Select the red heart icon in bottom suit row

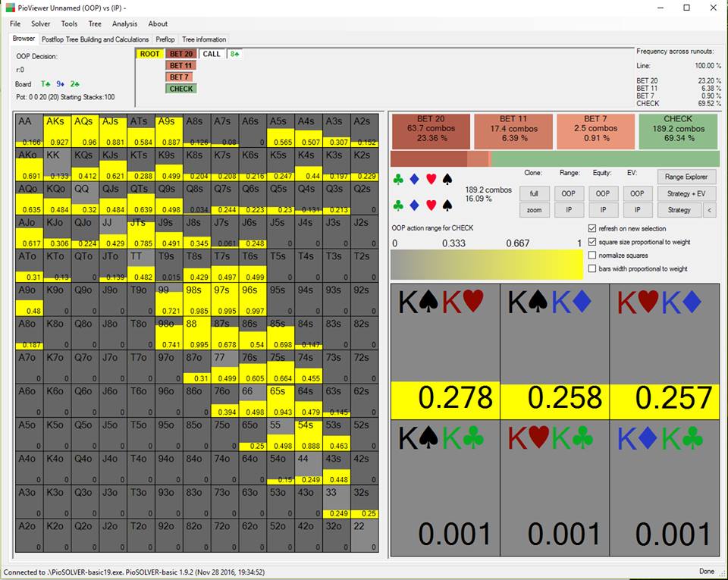point(431,205)
